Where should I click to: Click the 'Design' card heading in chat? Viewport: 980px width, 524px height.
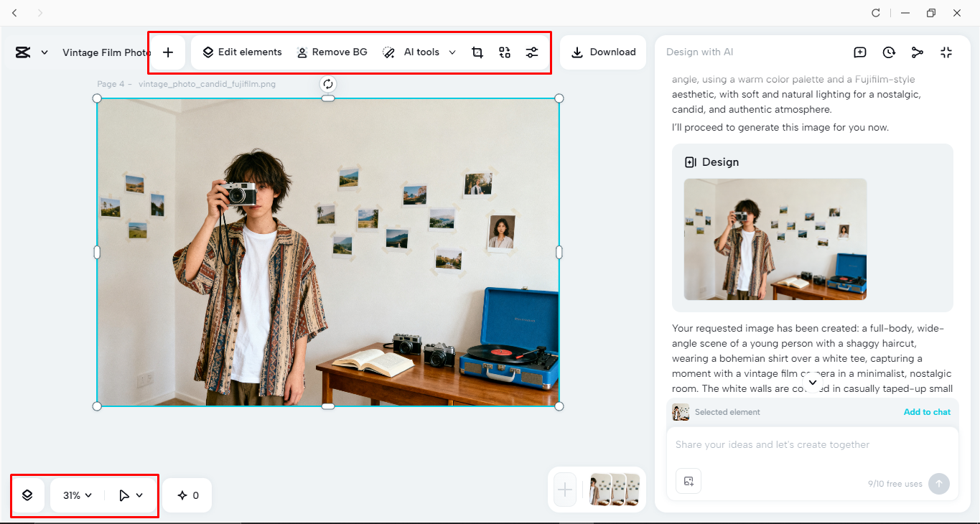coord(720,162)
